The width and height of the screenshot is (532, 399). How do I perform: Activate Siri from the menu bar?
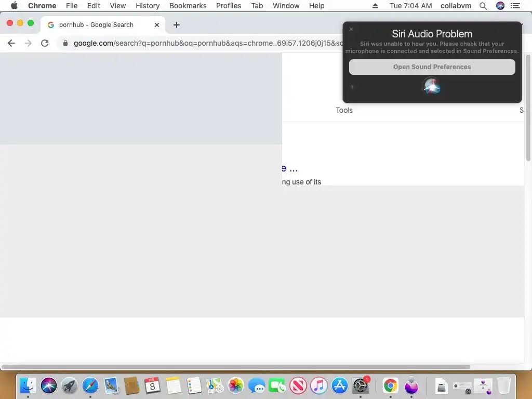click(x=500, y=6)
